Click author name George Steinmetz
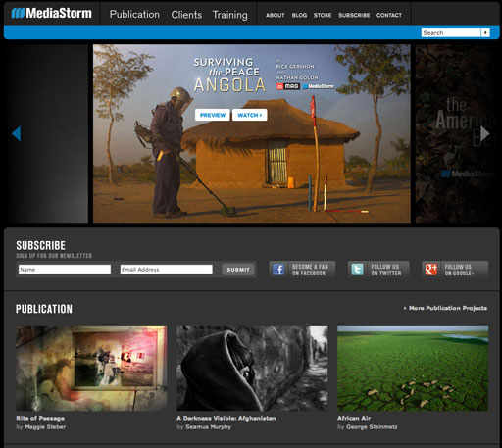Screen dimensions: 502x448 372,427
